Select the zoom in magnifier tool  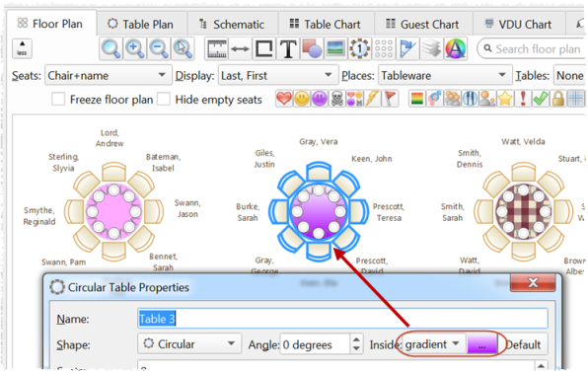(x=134, y=48)
